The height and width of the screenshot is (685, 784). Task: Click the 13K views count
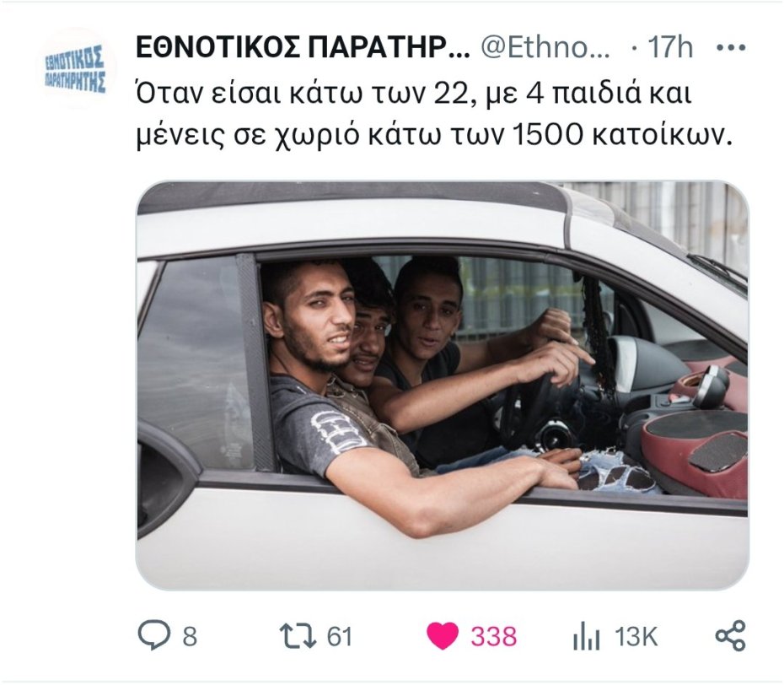636,637
